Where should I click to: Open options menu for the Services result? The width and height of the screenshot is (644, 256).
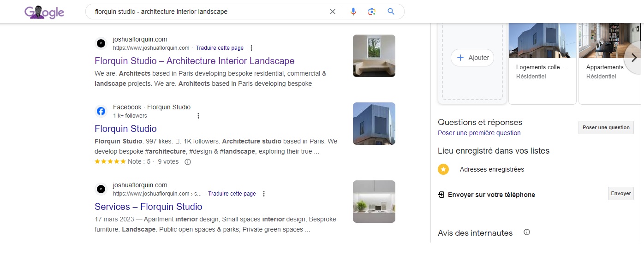coord(264,194)
